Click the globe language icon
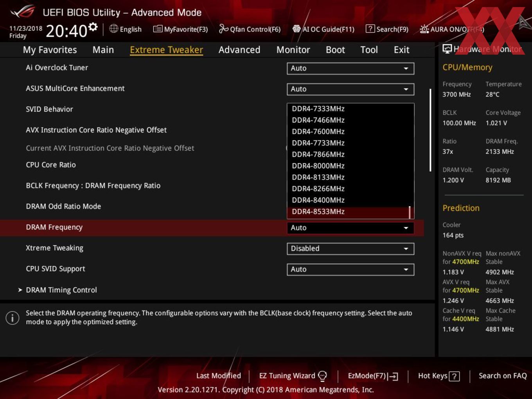 pyautogui.click(x=113, y=29)
